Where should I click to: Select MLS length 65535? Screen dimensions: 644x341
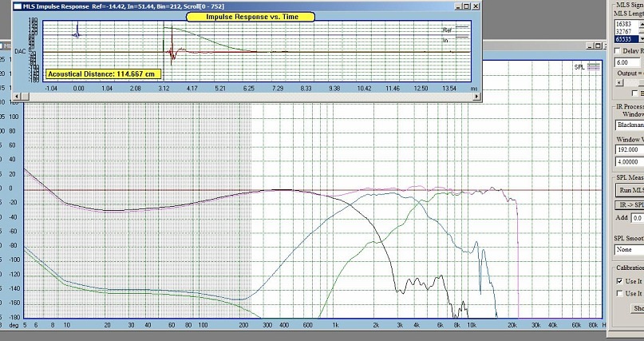[626, 39]
